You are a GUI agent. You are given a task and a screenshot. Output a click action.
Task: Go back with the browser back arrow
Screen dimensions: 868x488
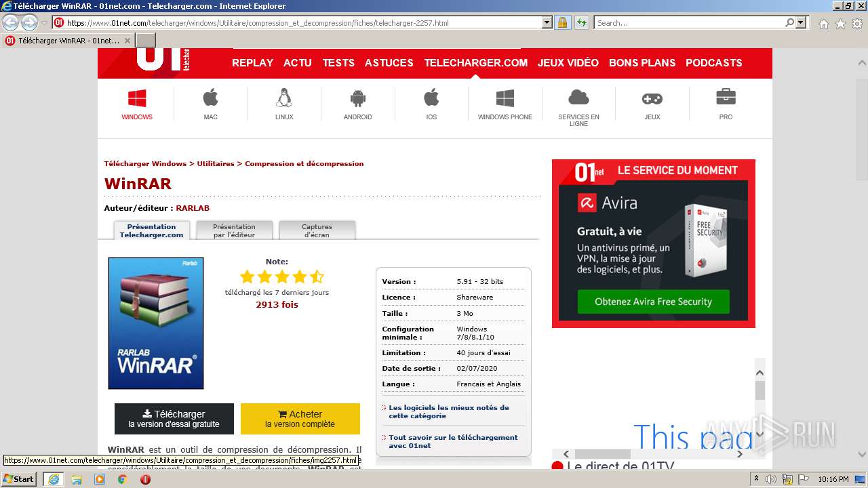tap(11, 22)
